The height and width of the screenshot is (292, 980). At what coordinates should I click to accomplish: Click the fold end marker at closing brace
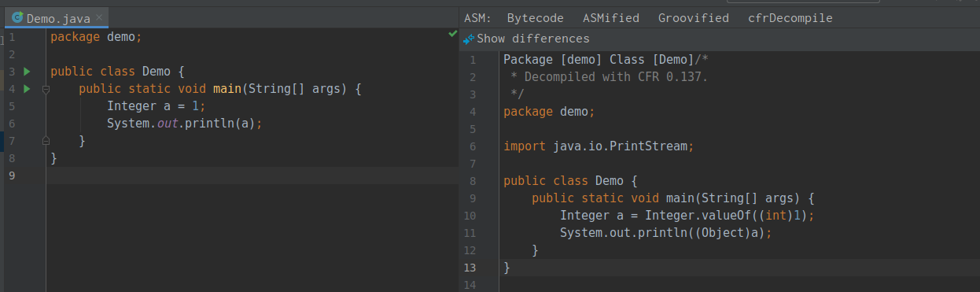click(x=46, y=141)
